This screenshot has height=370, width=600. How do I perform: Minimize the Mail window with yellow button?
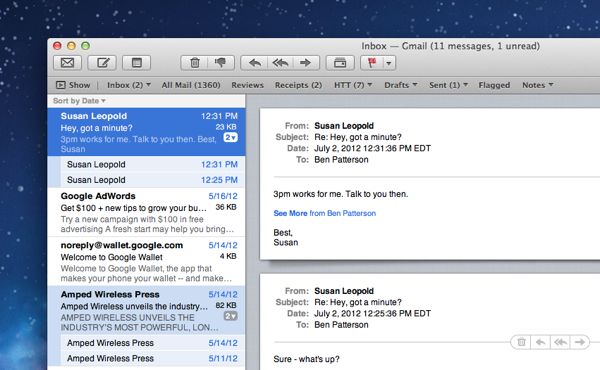(71, 46)
